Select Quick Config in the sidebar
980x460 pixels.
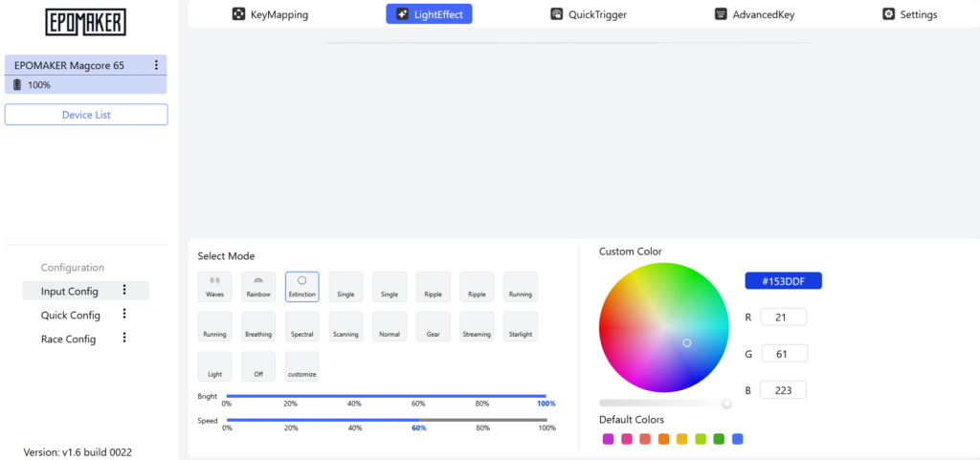[x=71, y=315]
